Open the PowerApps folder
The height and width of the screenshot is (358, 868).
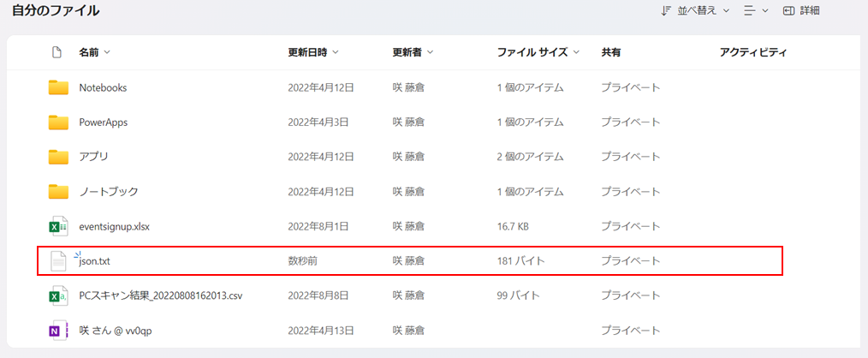104,122
